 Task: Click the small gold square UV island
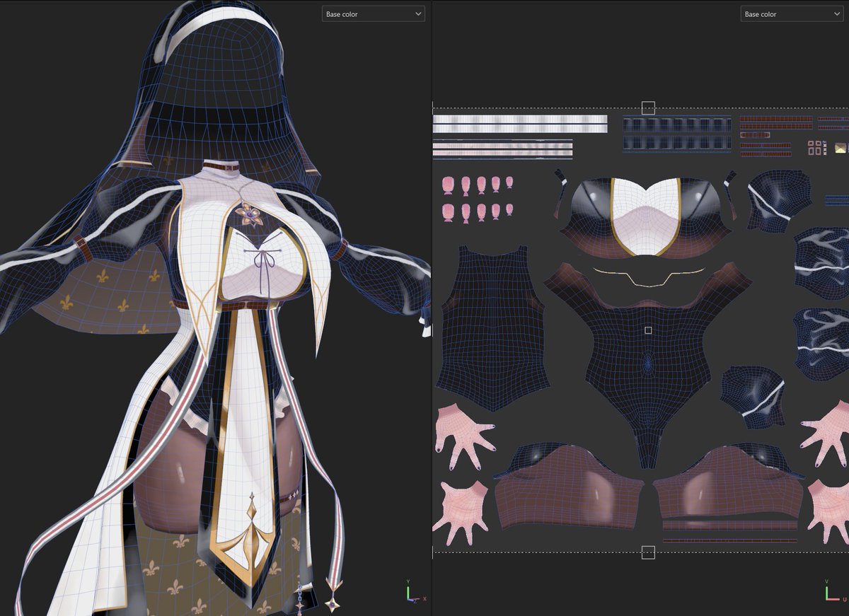click(841, 148)
